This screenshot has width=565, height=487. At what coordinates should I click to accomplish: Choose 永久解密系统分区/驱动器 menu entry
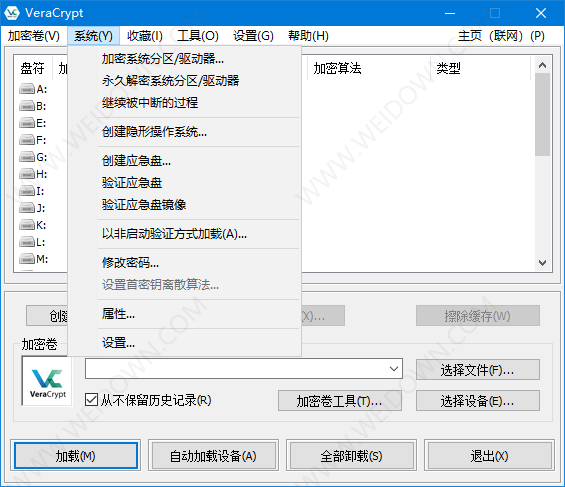coord(184,81)
